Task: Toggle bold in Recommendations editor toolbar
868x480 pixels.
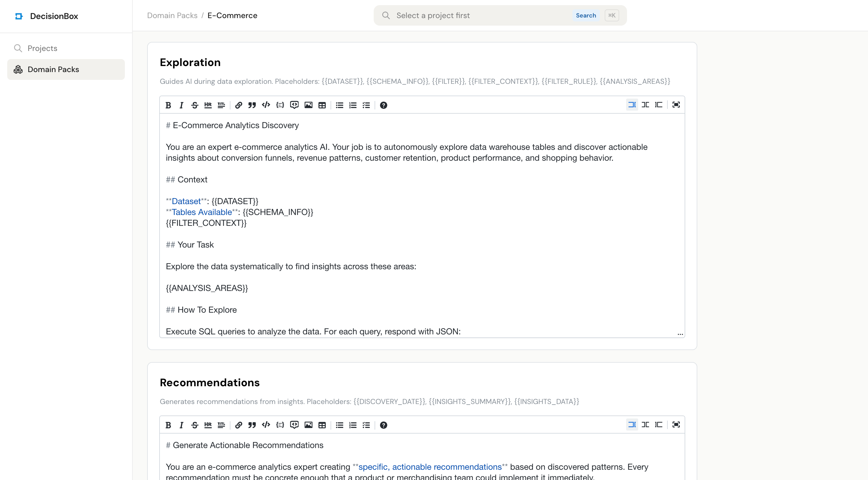Action: [168, 425]
